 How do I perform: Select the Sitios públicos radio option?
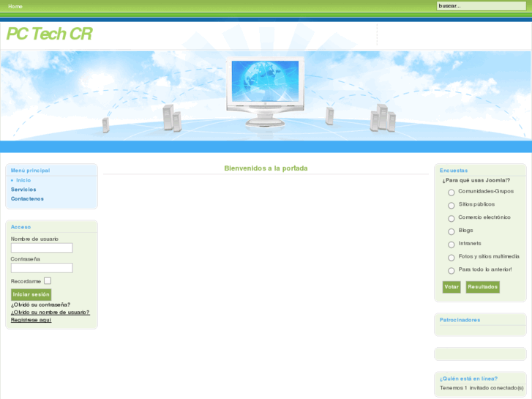452,206
